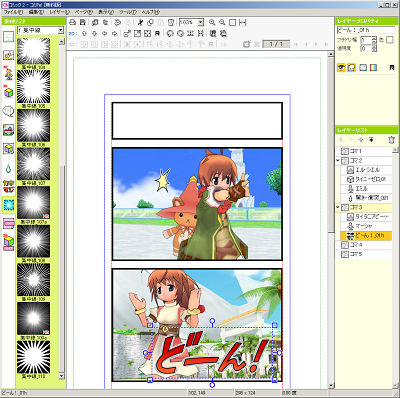400x398 pixels.
Task: Click the R reset button in layer properties
Action: point(392,68)
